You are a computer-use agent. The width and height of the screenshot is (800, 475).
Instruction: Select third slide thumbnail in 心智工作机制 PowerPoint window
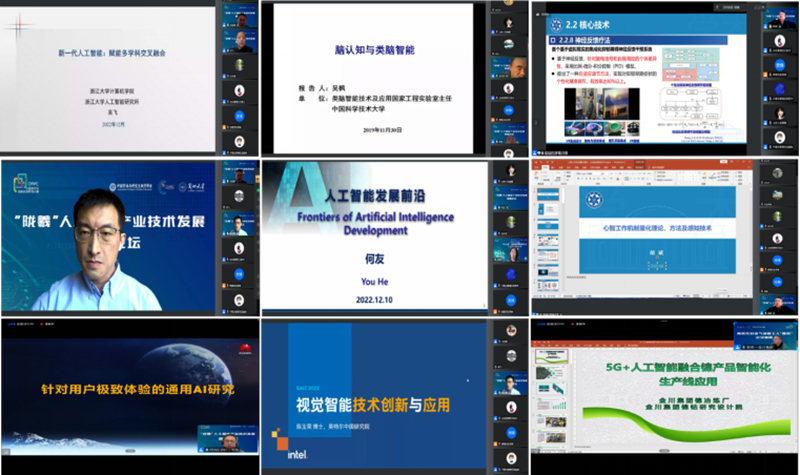click(548, 226)
